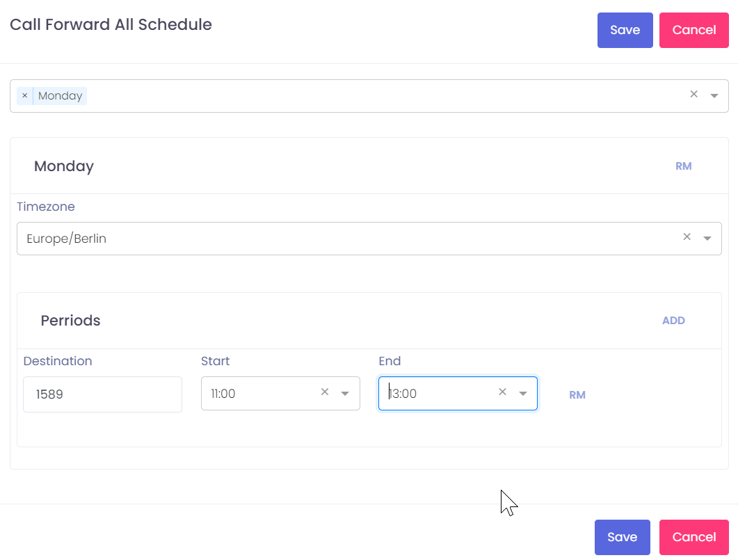Clear the Start time 11:00 value
This screenshot has width=738, height=560.
(324, 392)
